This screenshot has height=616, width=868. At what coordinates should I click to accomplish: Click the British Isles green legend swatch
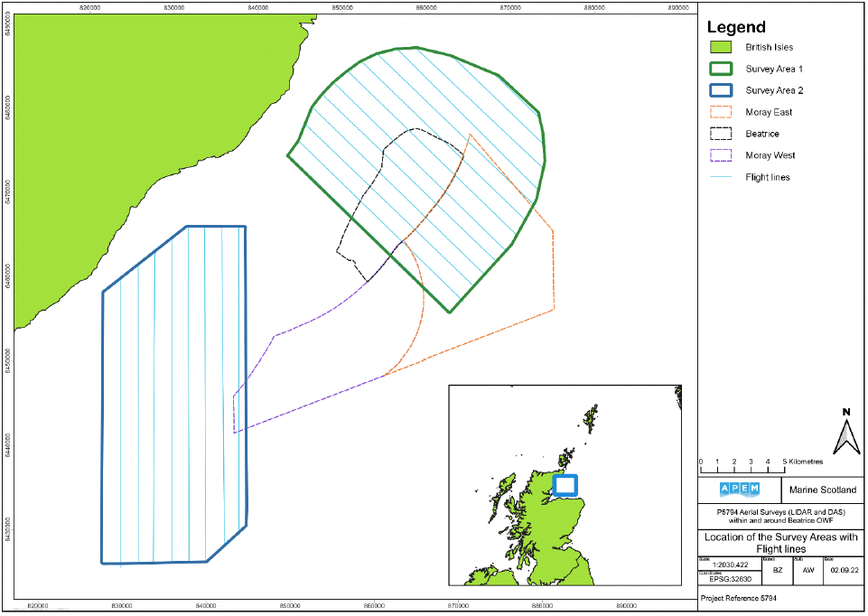click(x=721, y=47)
